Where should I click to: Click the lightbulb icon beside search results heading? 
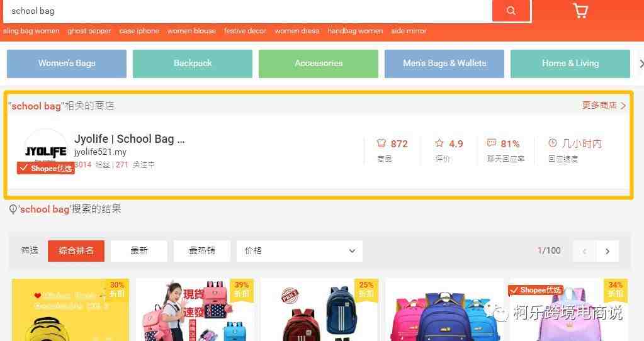(x=13, y=210)
